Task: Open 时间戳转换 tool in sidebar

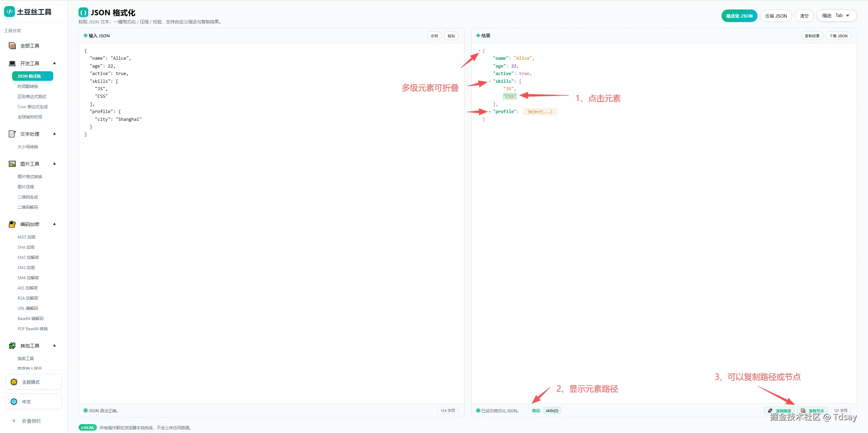Action: pos(28,87)
